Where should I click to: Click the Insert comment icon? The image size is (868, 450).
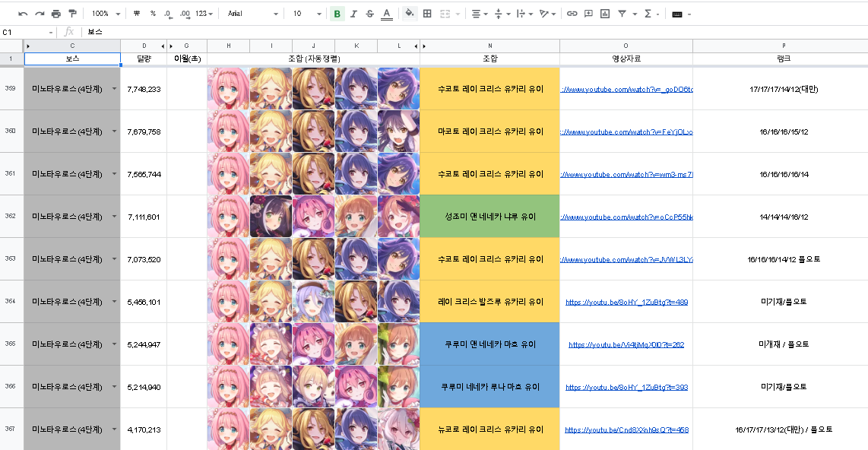pyautogui.click(x=588, y=14)
